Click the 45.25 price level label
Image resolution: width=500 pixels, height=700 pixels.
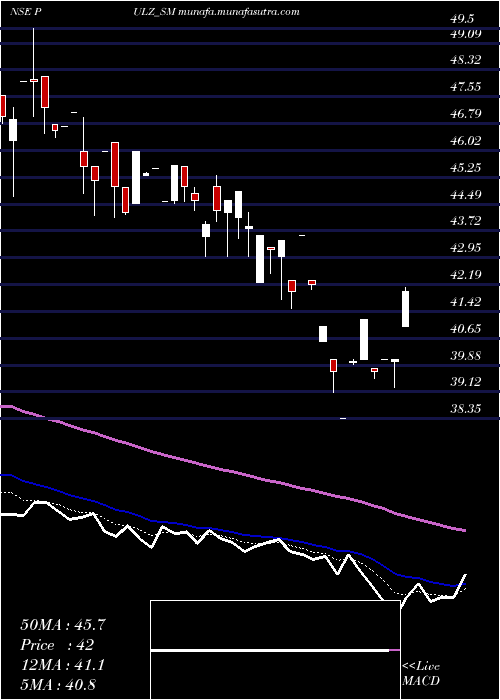465,167
